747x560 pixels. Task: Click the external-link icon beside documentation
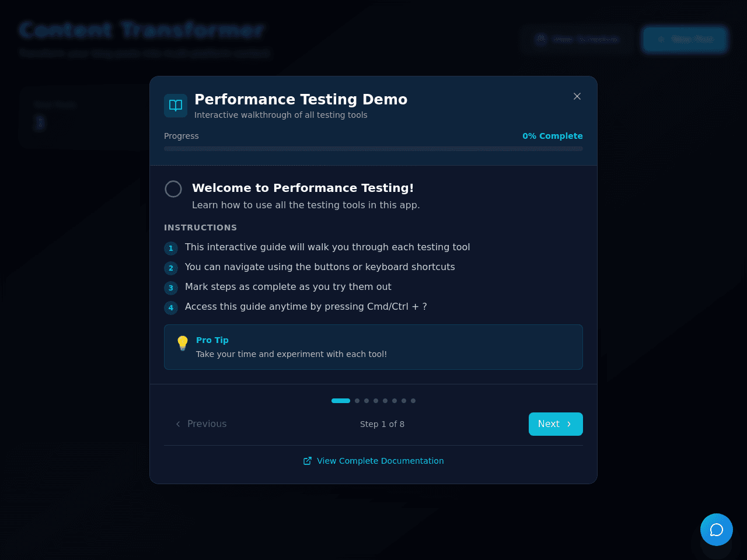(308, 461)
